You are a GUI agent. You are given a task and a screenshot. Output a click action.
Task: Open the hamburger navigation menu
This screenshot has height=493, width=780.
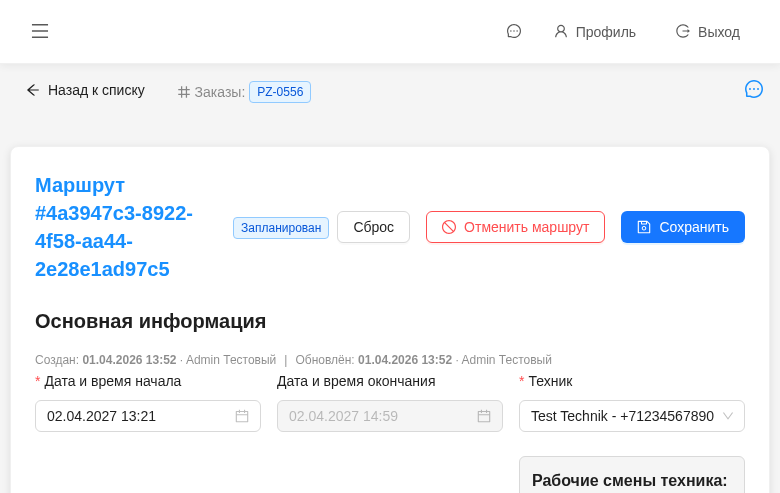(x=40, y=31)
